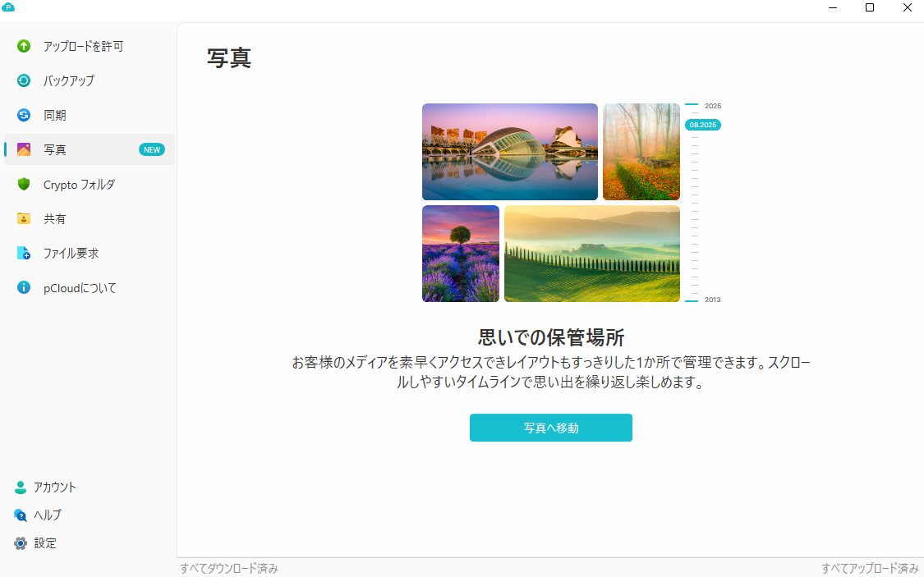The image size is (924, 577).
Task: Select the 写真 sidebar entry
Action: click(90, 149)
